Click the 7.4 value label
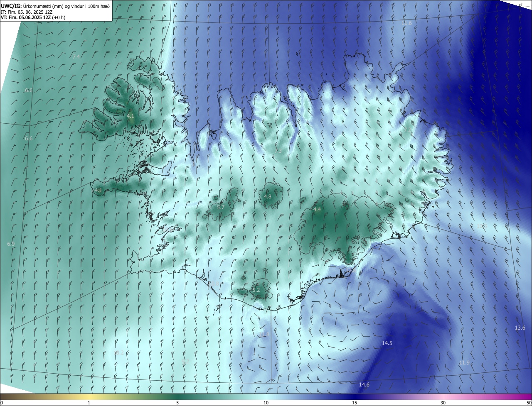 pos(76,56)
